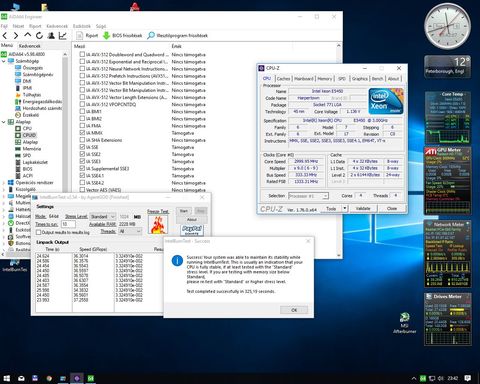Select IPMI item in AIDA64 tree

(x=27, y=88)
